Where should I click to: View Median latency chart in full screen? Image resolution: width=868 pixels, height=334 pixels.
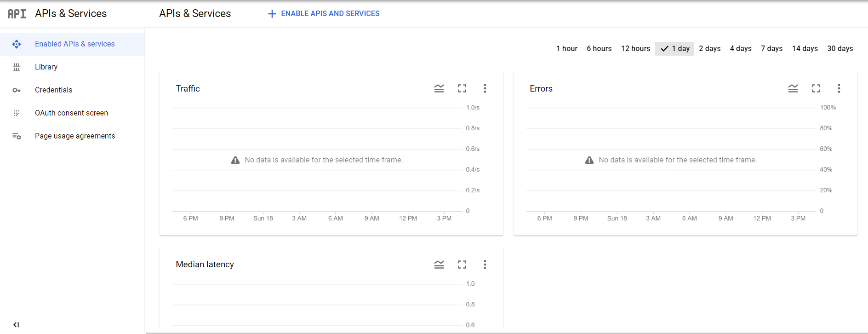click(x=462, y=265)
